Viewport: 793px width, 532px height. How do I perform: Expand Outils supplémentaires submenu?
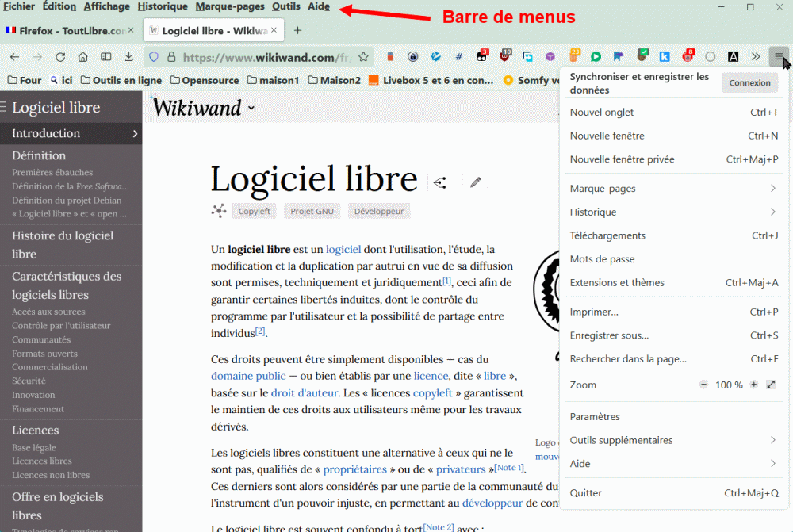coord(673,440)
